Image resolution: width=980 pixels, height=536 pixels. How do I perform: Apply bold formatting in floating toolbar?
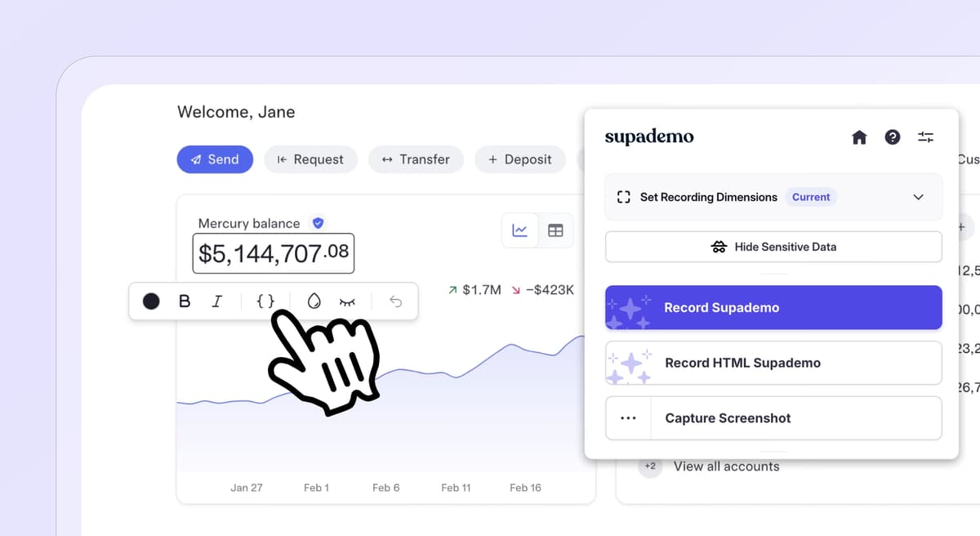click(x=185, y=301)
